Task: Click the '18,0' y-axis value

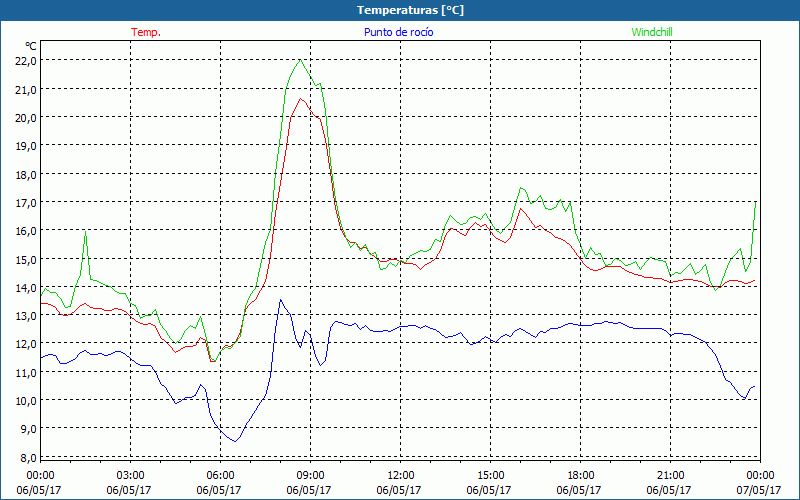Action: point(27,174)
